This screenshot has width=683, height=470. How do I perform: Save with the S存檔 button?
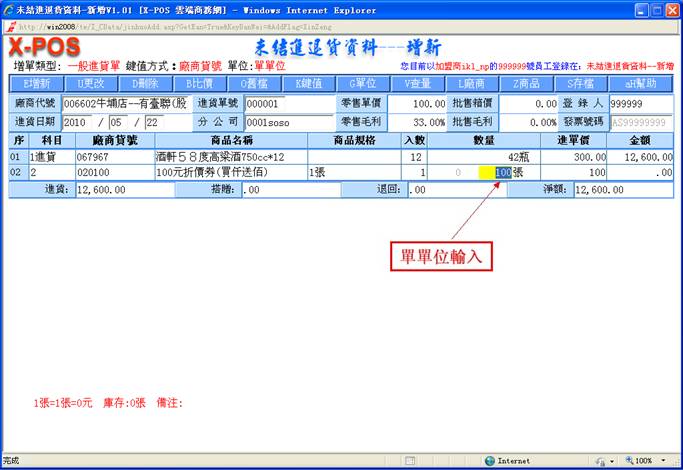click(579, 84)
